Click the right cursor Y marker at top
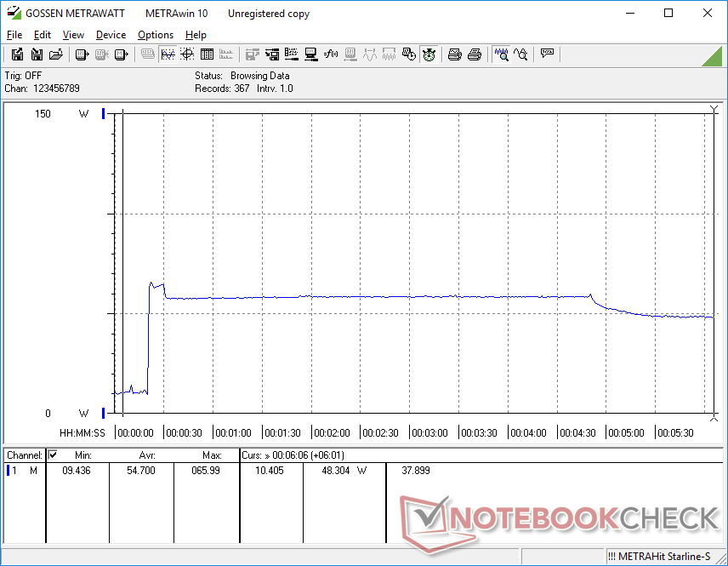The height and width of the screenshot is (566, 728). tap(714, 110)
